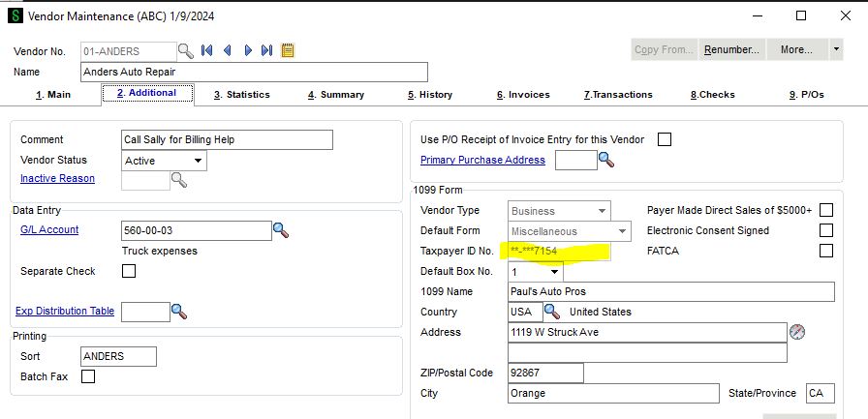Viewport: 868px width, 419px height.
Task: Open the 3. Statistics tab
Action: [242, 95]
